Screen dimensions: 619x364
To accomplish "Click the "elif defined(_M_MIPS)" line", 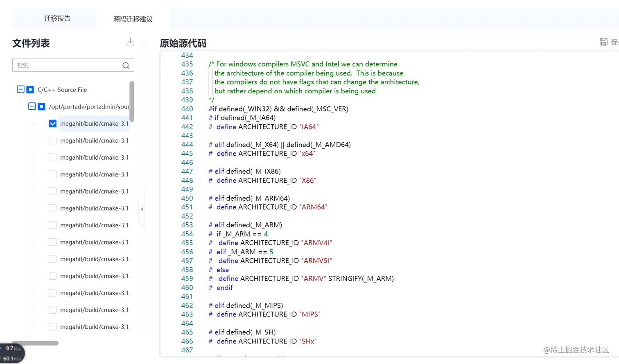I will click(246, 305).
